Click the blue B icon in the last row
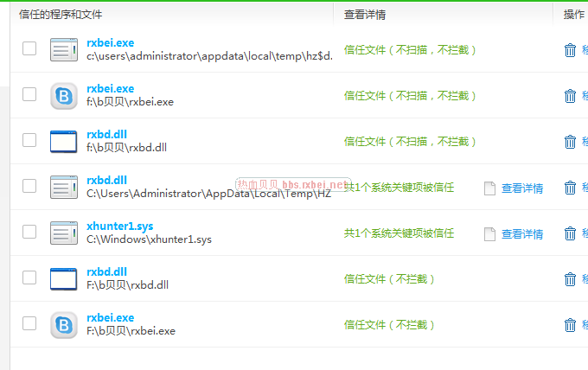This screenshot has width=588, height=370. click(64, 325)
